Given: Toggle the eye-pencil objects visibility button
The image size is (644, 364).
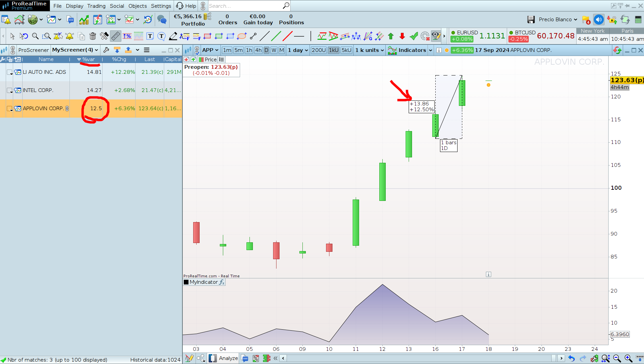Looking at the screenshot, I should click(x=436, y=36).
